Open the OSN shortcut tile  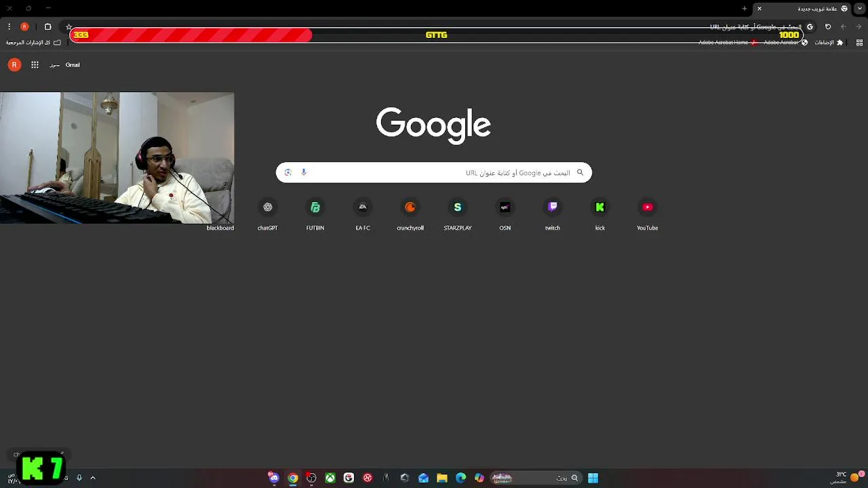pyautogui.click(x=505, y=214)
